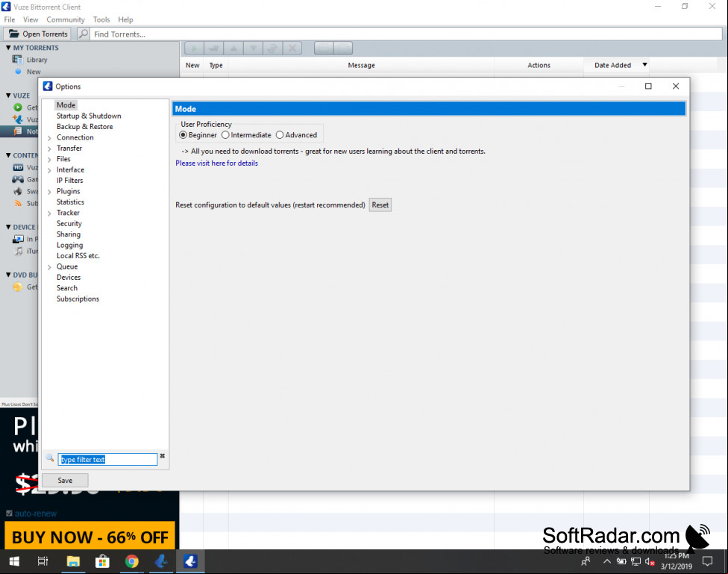
Task: Select Startup & Shutdown in options tree
Action: [x=89, y=116]
